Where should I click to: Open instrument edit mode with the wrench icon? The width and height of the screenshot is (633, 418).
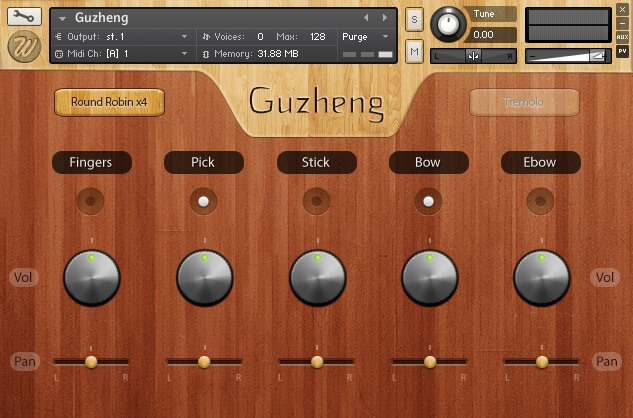click(24, 16)
